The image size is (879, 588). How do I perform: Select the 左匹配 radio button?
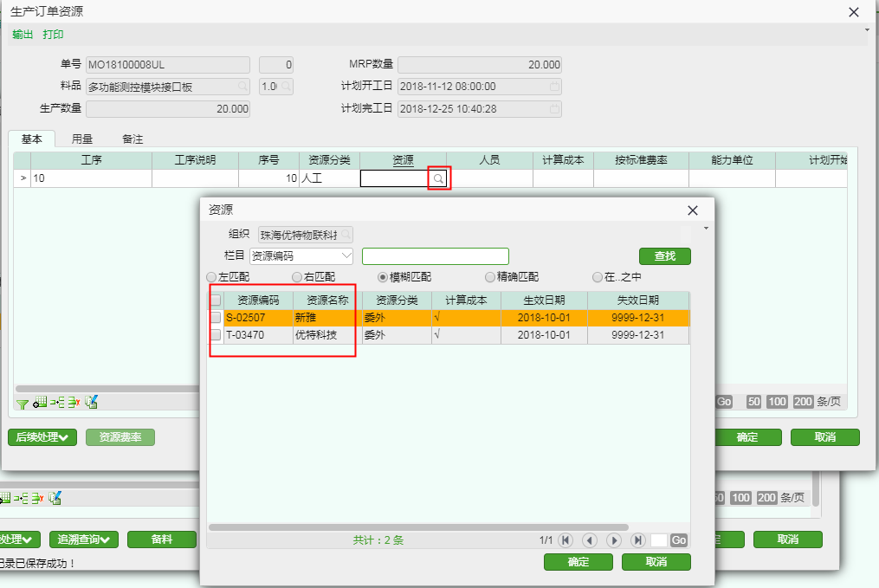(x=211, y=277)
